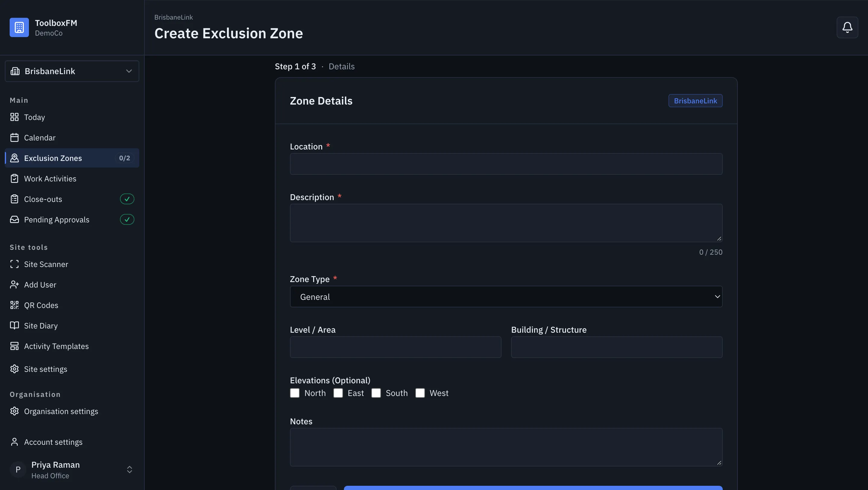Click the Activity Templates layout icon
Image resolution: width=868 pixels, height=490 pixels.
[14, 346]
